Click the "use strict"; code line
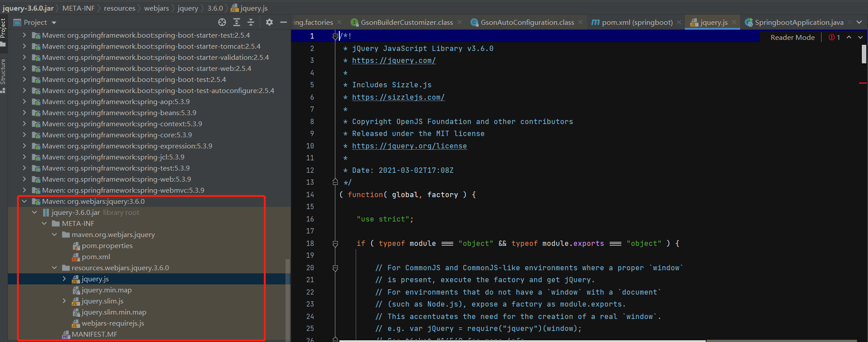The height and width of the screenshot is (342, 868). tap(385, 219)
